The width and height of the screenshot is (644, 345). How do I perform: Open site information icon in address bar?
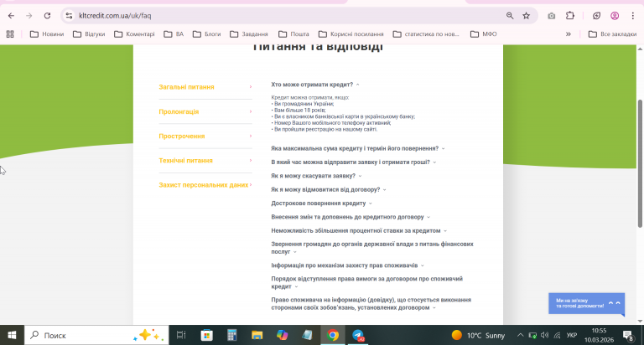(x=69, y=16)
